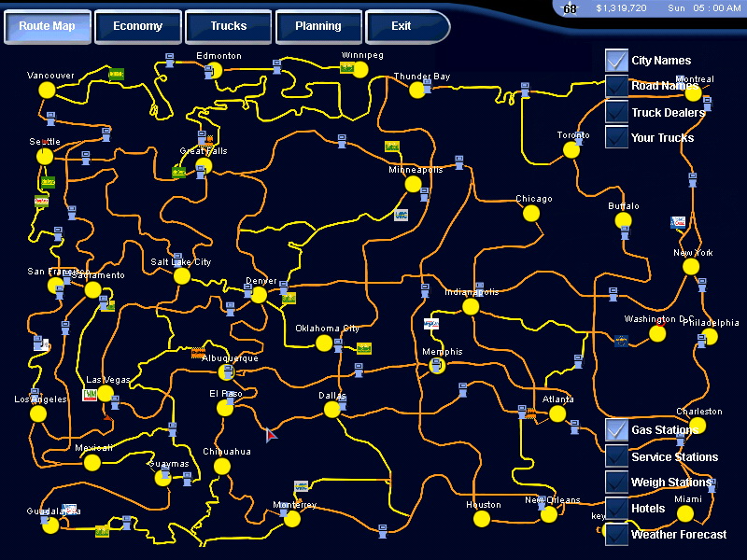
Task: Click the Chihuahua city marker
Action: 221,467
